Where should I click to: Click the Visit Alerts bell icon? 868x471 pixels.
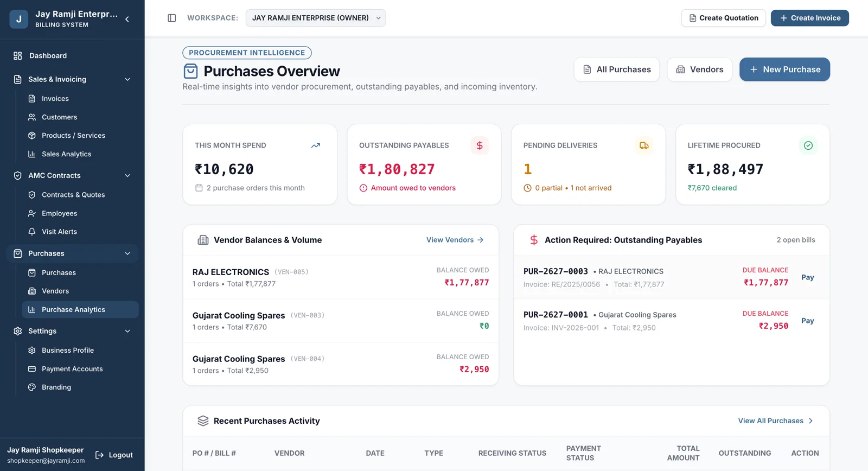pyautogui.click(x=32, y=232)
